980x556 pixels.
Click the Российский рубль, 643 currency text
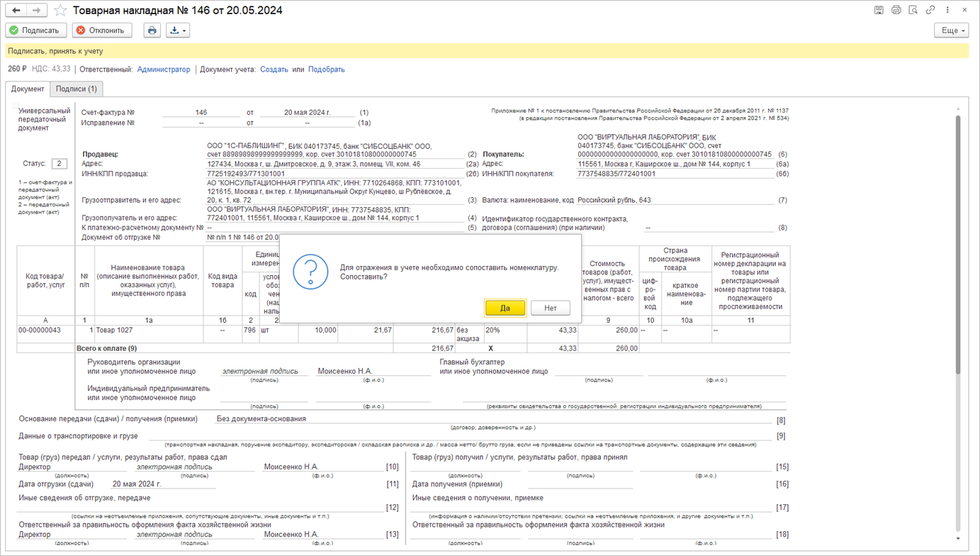pos(614,200)
